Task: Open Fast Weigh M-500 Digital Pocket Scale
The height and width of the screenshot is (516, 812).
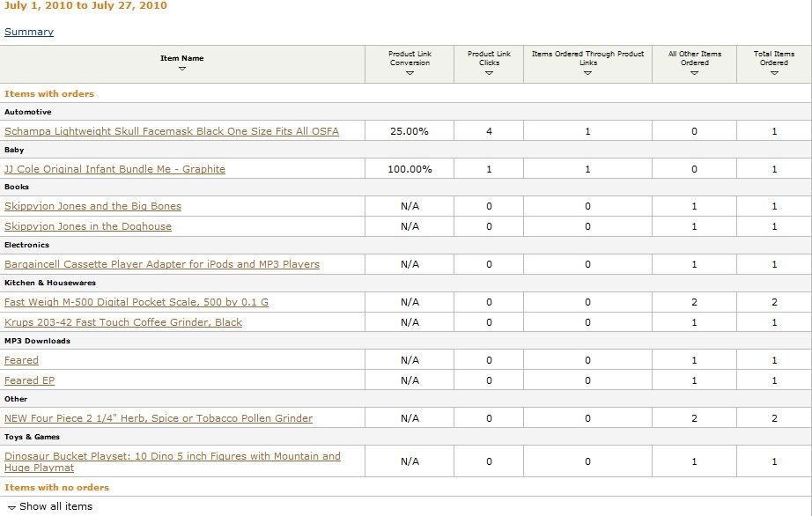Action: (x=137, y=302)
